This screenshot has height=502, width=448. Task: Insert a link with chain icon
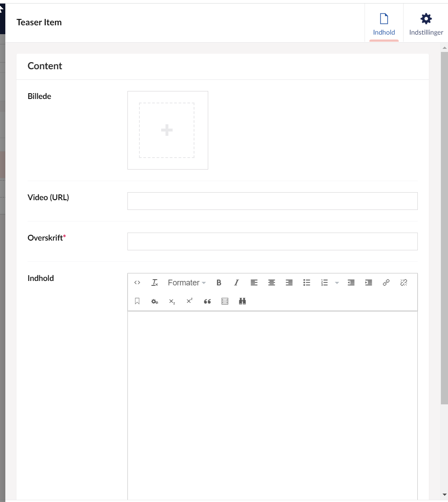point(386,283)
